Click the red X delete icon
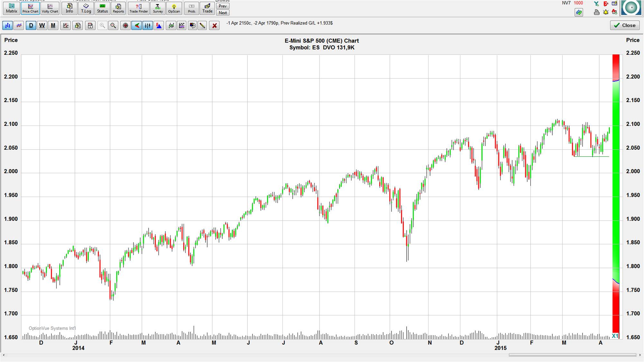The image size is (644, 362). click(215, 25)
